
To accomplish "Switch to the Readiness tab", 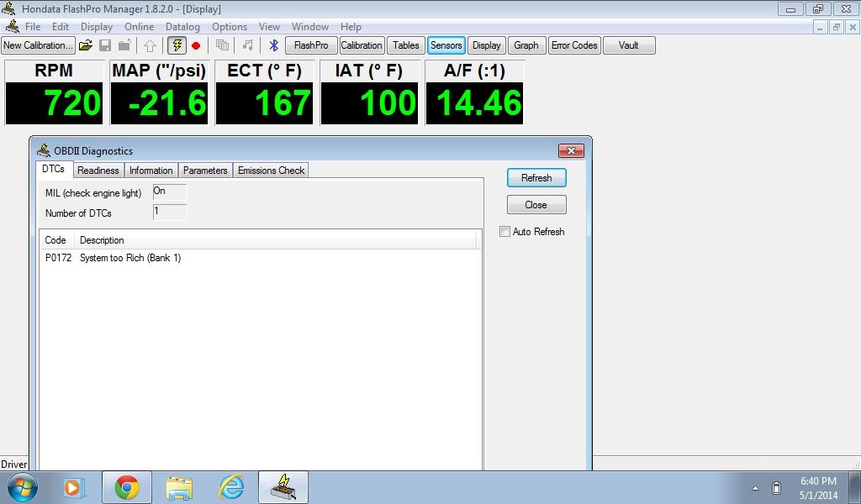I will [98, 171].
